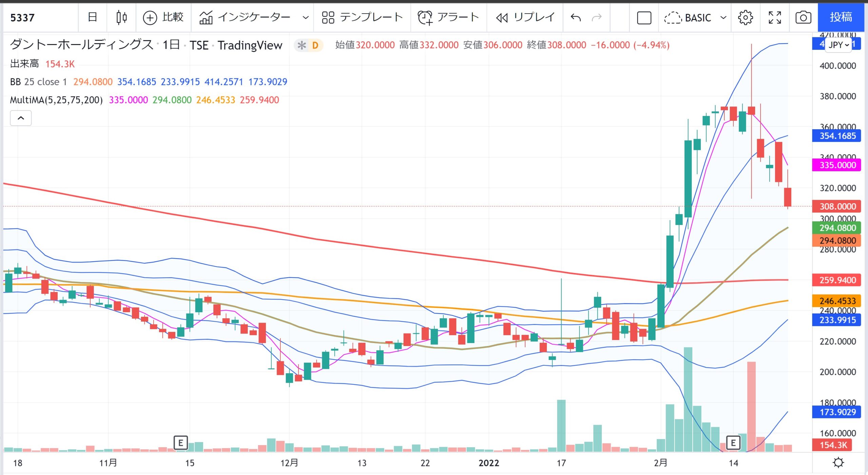
Task: Create an alert with the アラート button
Action: pyautogui.click(x=448, y=18)
